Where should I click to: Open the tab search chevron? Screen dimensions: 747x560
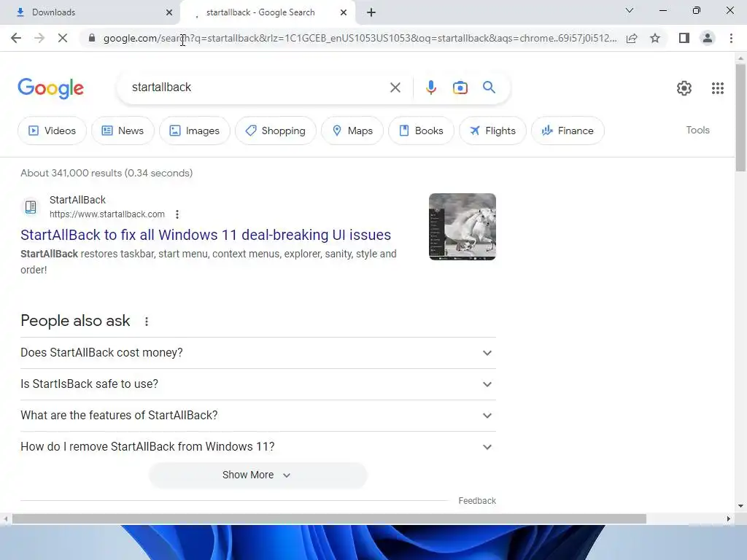[x=630, y=10]
